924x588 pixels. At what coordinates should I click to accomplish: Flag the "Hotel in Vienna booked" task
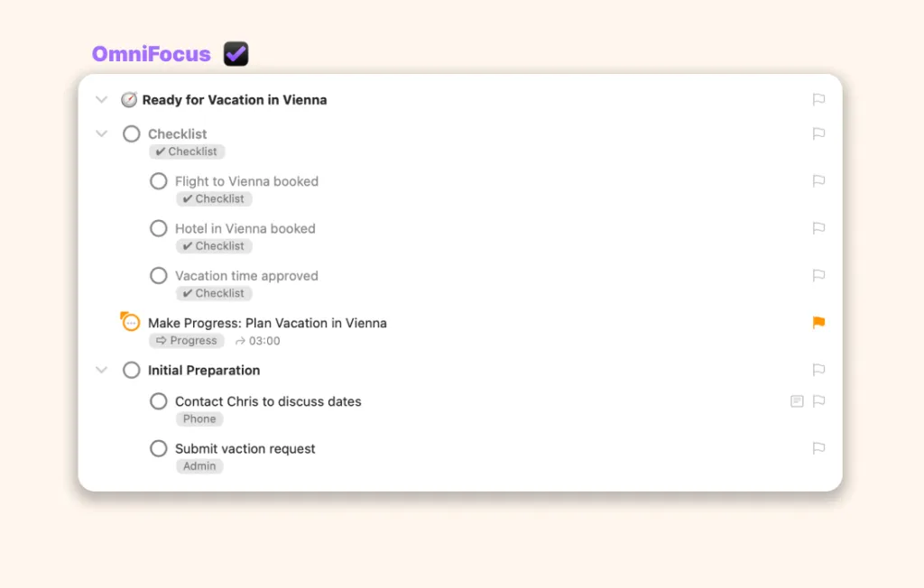click(x=818, y=228)
